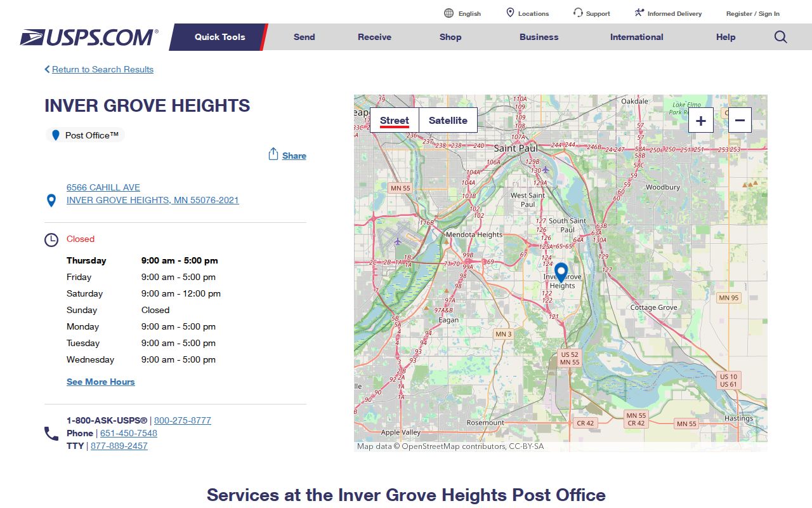Click the globe language icon
The image size is (812, 508).
449,13
